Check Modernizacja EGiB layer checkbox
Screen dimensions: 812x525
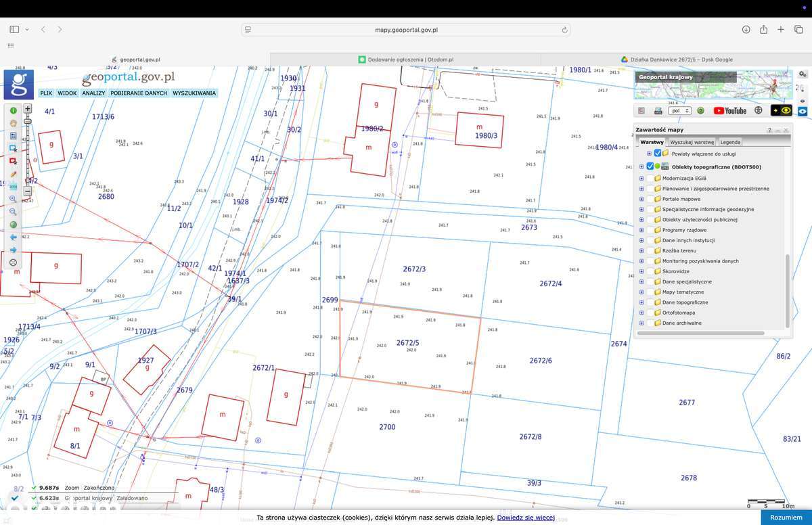tap(650, 178)
